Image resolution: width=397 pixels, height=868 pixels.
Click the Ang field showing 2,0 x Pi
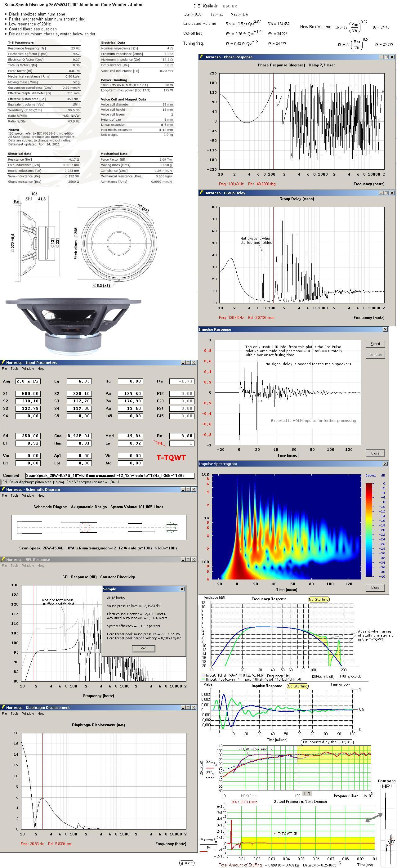[28, 381]
